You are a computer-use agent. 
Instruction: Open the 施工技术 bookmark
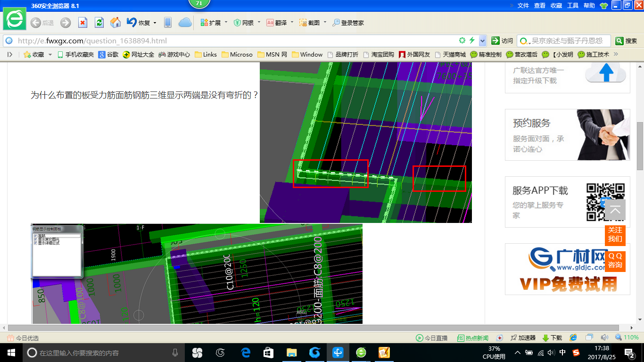pyautogui.click(x=594, y=55)
